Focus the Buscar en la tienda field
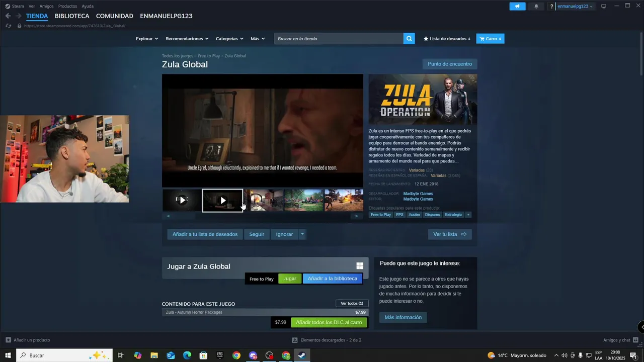644x362 pixels. coord(339,39)
